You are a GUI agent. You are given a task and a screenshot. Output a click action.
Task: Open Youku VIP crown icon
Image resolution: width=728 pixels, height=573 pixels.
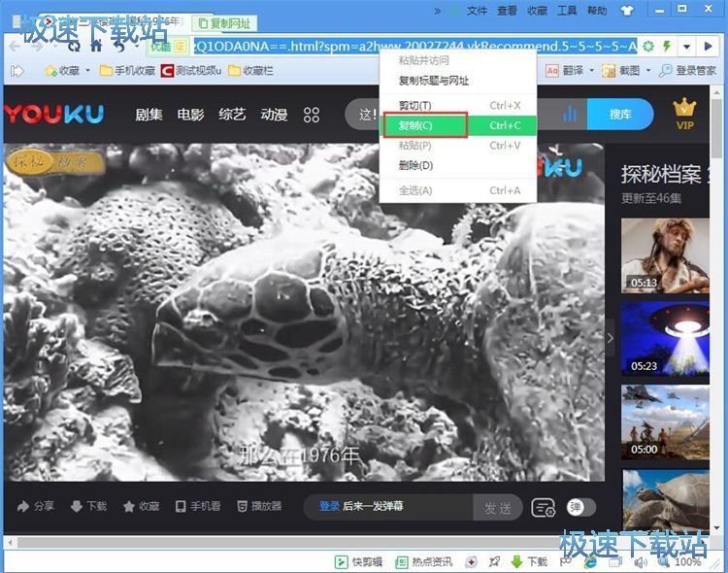coord(685,113)
